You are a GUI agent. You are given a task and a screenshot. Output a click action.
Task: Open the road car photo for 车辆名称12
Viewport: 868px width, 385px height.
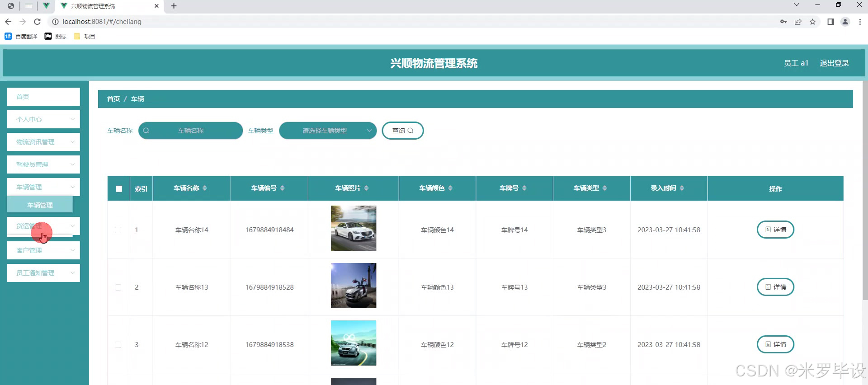(354, 343)
